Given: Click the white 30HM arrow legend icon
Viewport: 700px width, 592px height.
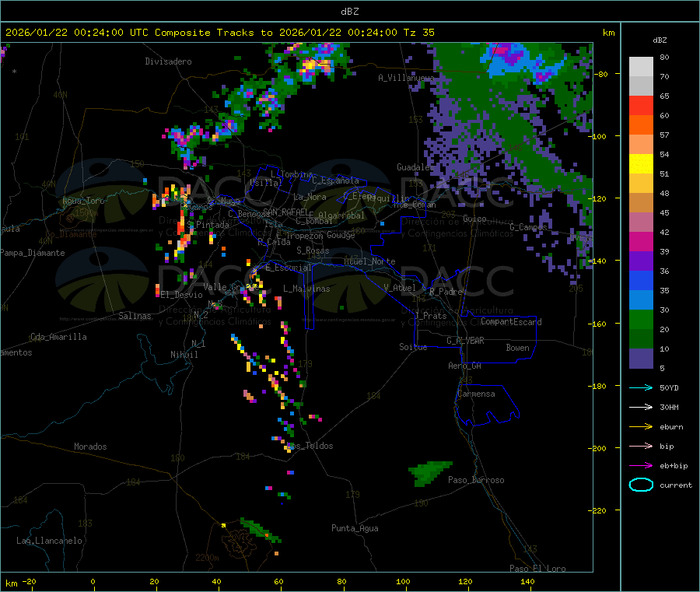Looking at the screenshot, I should [x=641, y=407].
